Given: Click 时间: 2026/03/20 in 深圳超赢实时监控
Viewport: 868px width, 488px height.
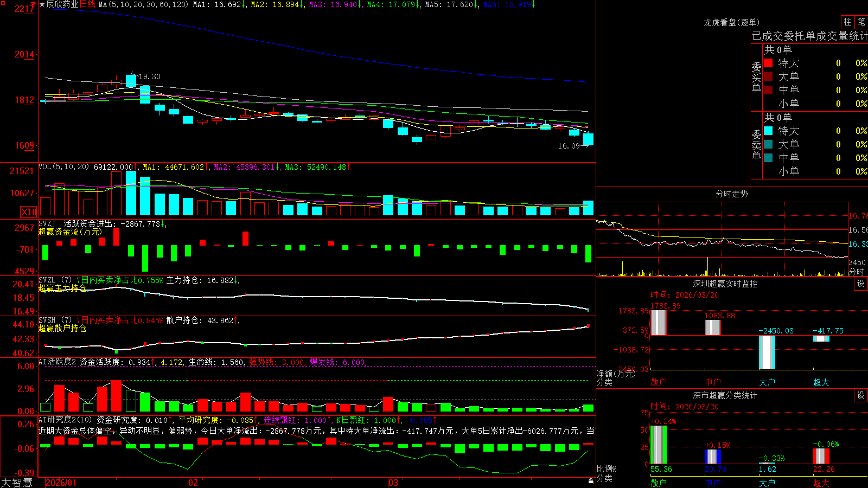Looking at the screenshot, I should 685,295.
